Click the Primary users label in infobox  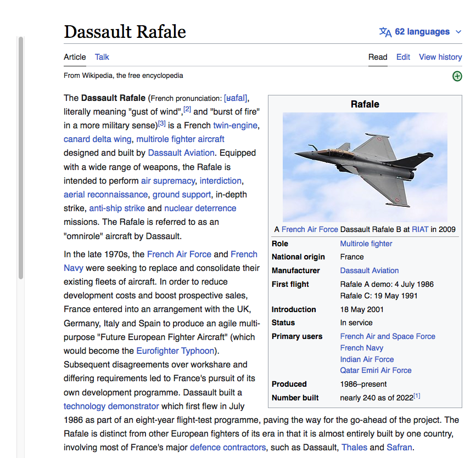[x=297, y=336]
